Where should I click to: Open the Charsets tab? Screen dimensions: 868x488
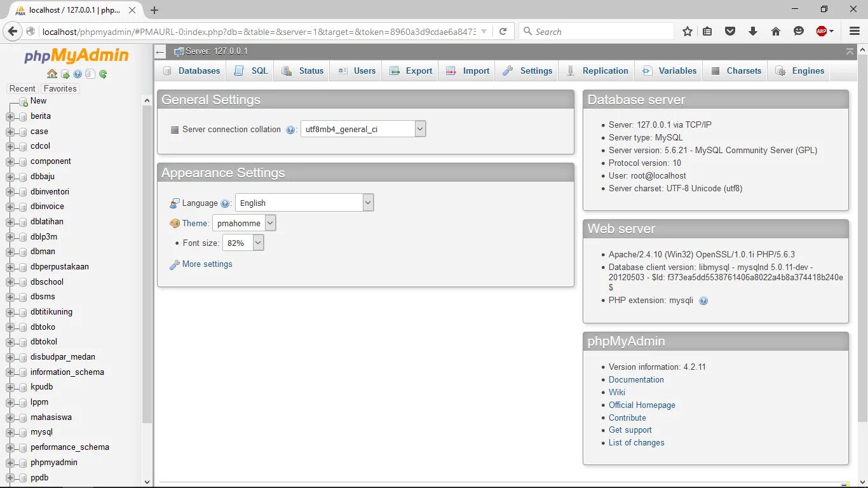735,71
